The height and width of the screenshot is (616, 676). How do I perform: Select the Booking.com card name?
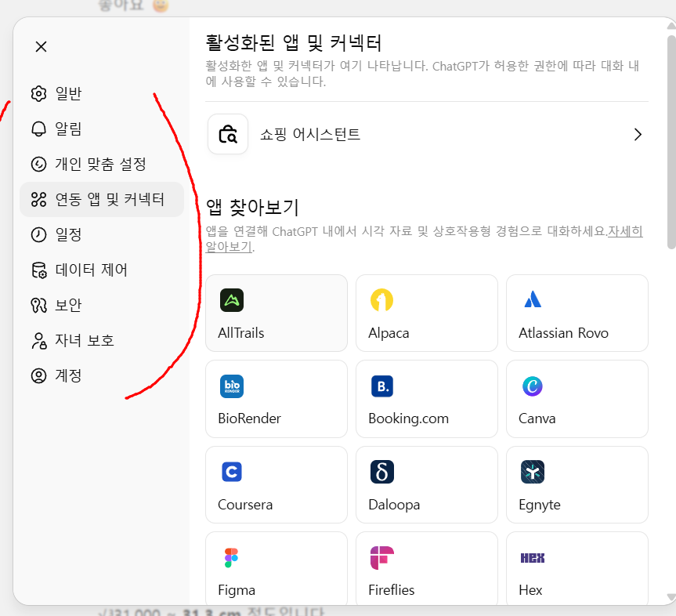coord(408,419)
